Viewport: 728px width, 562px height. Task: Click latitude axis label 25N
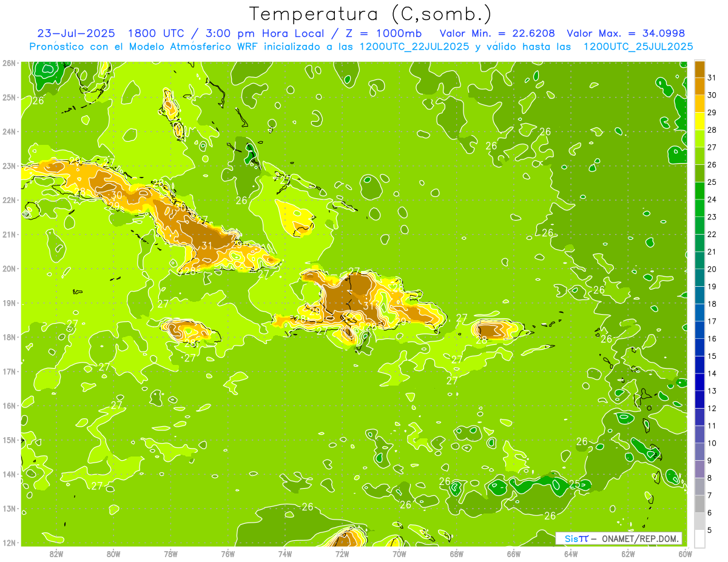click(x=9, y=98)
